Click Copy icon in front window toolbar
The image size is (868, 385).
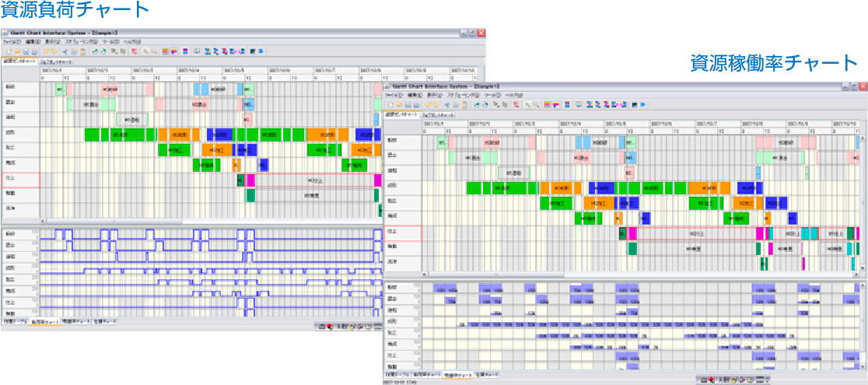(456, 105)
